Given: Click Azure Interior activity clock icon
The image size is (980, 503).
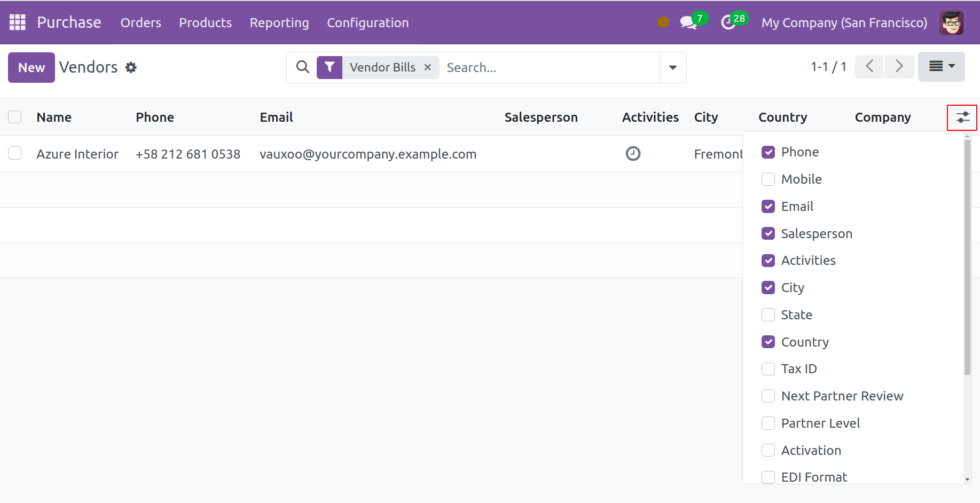Looking at the screenshot, I should pos(633,154).
